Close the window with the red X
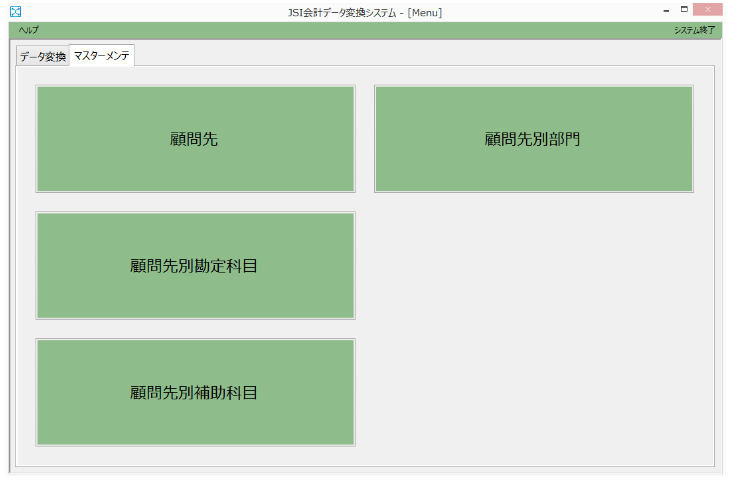This screenshot has width=730, height=480. click(x=708, y=10)
